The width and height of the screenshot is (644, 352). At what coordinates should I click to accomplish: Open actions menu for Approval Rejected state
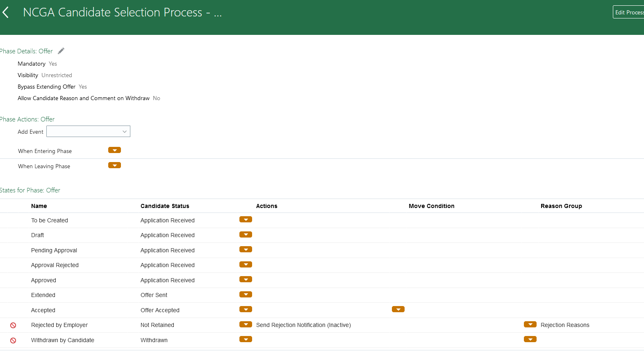click(246, 265)
